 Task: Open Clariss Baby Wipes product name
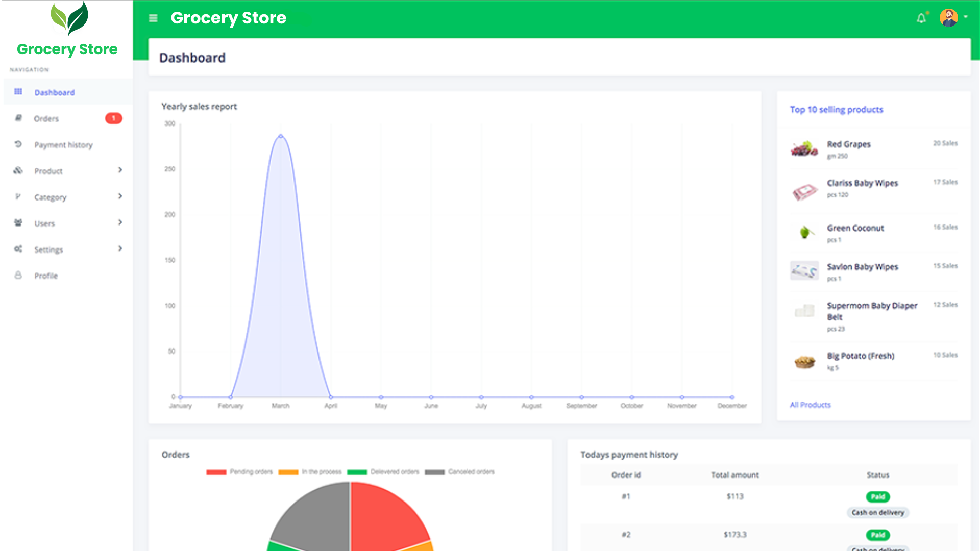click(863, 183)
